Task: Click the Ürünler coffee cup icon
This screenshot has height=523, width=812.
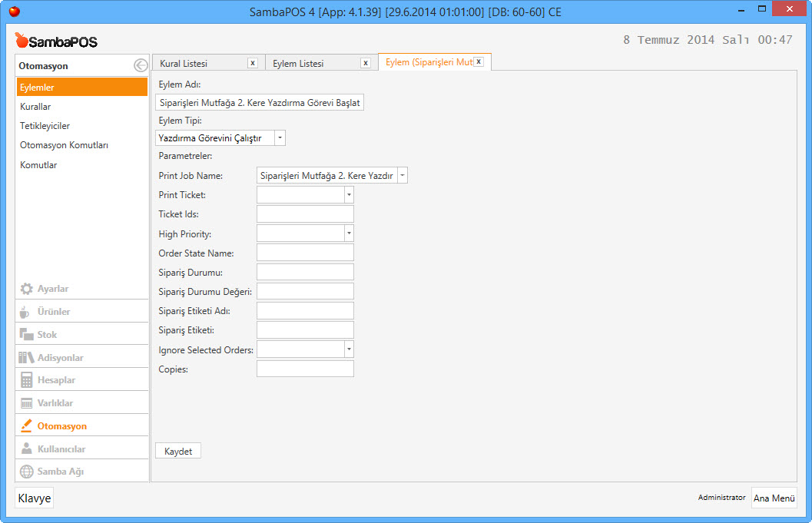Action: pyautogui.click(x=26, y=312)
